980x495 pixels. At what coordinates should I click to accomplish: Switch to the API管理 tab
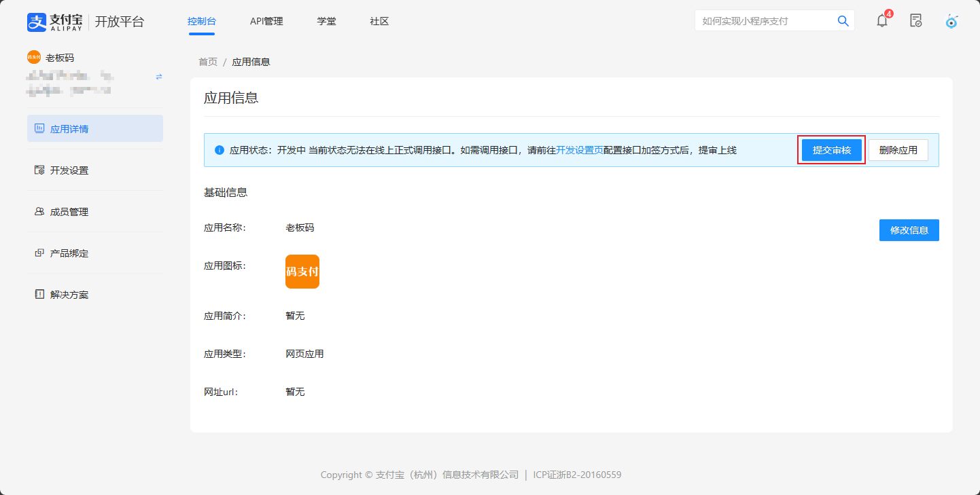266,21
